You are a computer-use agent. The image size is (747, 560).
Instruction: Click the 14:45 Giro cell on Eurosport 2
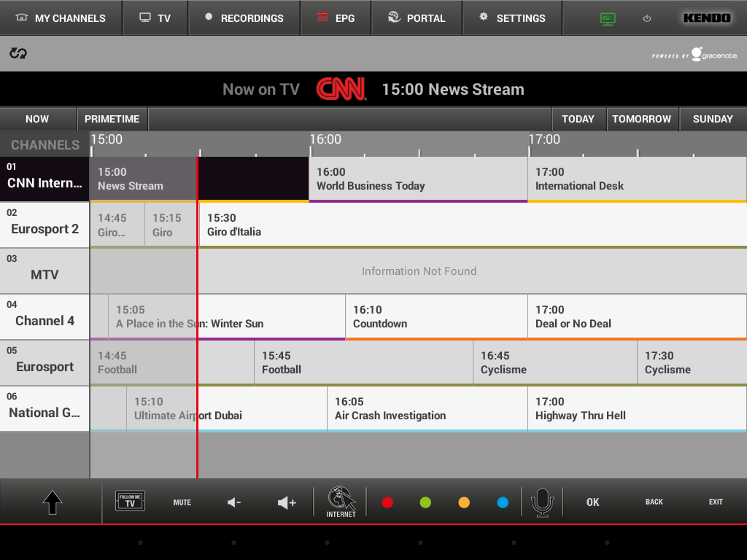pos(117,225)
